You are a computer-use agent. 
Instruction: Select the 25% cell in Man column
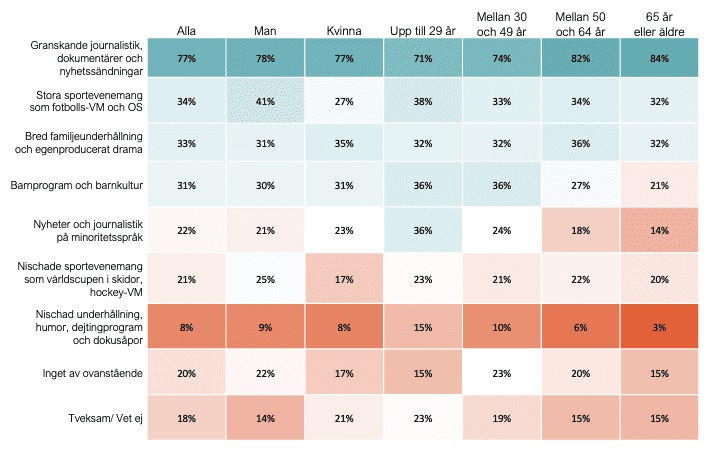[266, 278]
